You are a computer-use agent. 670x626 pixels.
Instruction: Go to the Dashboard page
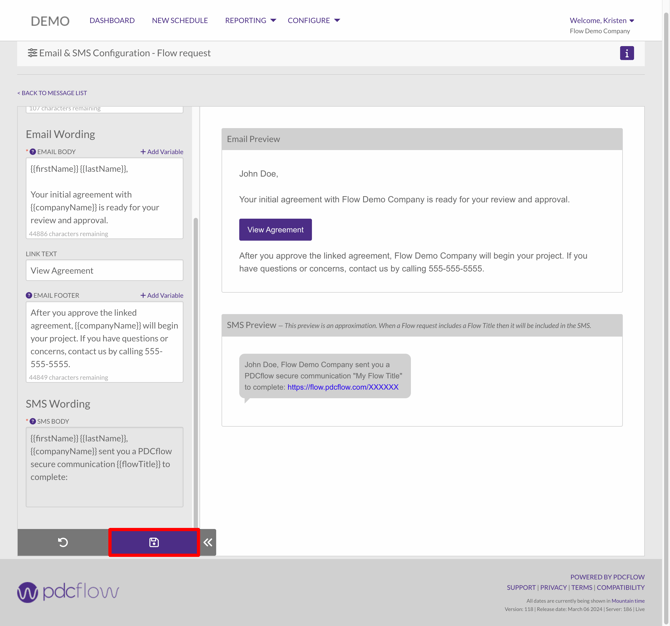click(112, 20)
